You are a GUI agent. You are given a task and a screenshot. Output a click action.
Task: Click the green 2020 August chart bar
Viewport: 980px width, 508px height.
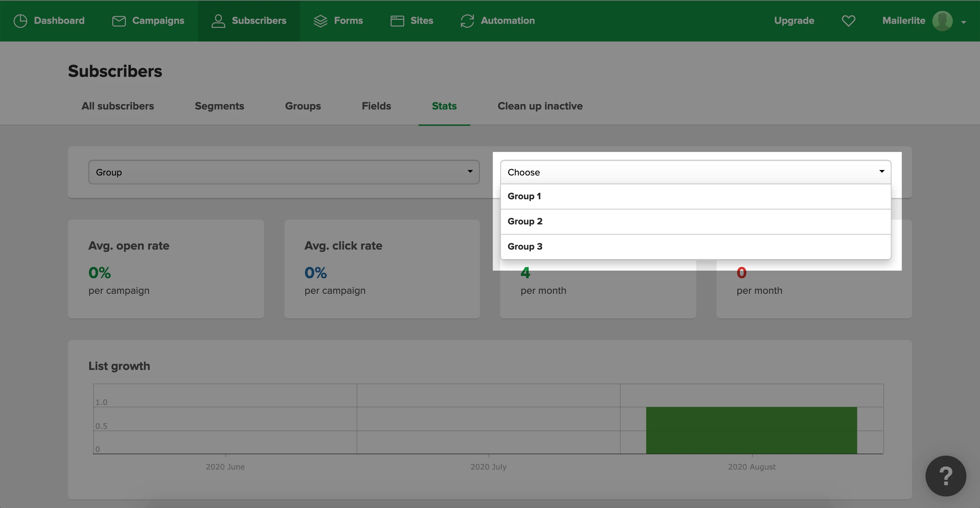coord(751,430)
